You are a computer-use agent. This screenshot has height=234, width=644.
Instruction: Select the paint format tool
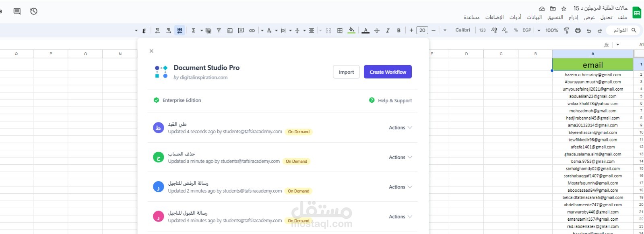(x=566, y=30)
